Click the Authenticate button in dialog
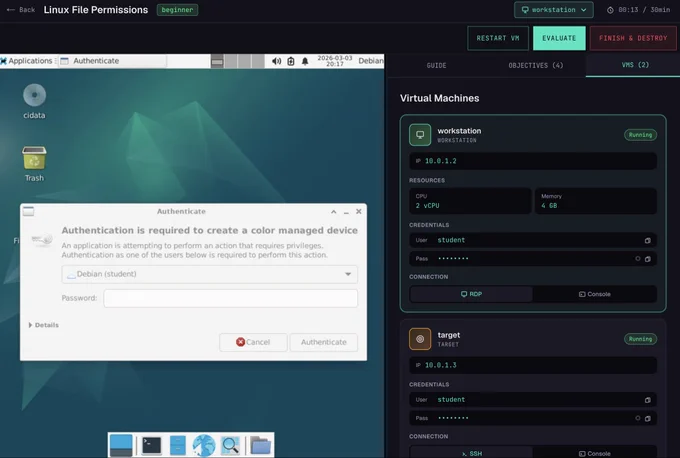 (324, 342)
